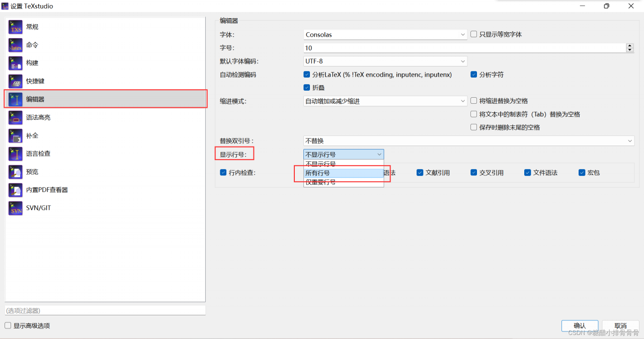Toggle the 显示高级选项 checkbox
The height and width of the screenshot is (339, 644).
[8, 326]
